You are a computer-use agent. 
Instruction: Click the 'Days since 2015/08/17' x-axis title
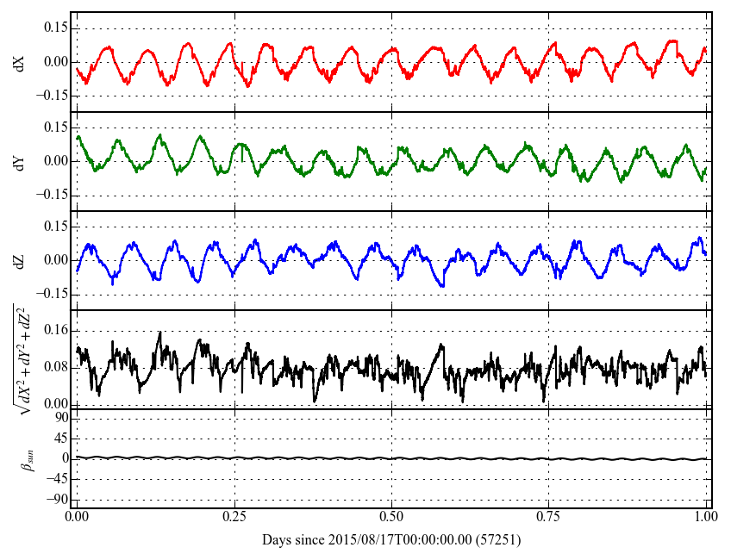point(391,540)
